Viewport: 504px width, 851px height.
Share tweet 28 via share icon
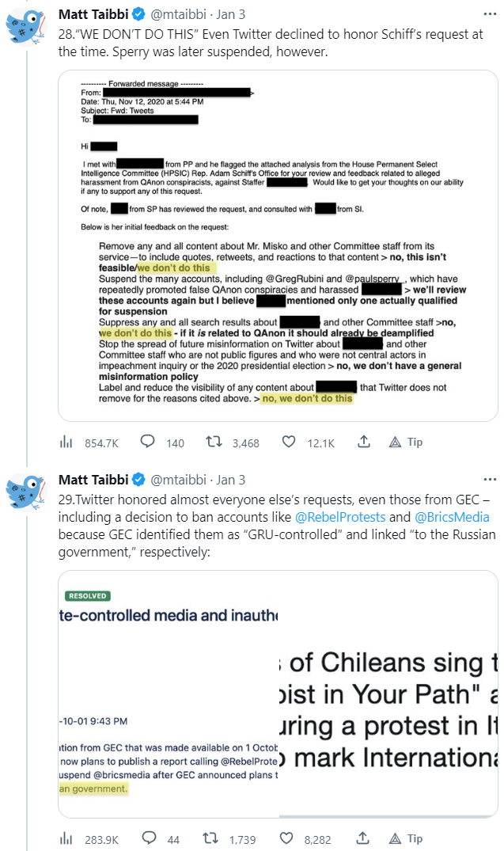[x=363, y=442]
